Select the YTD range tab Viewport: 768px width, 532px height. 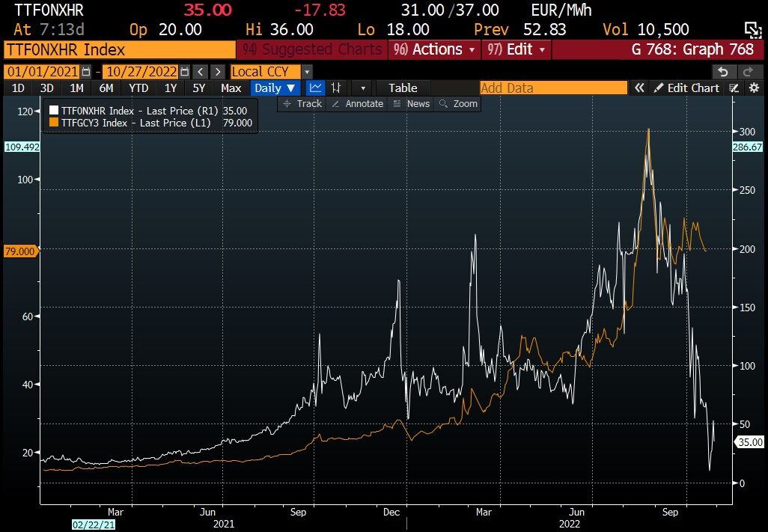138,88
